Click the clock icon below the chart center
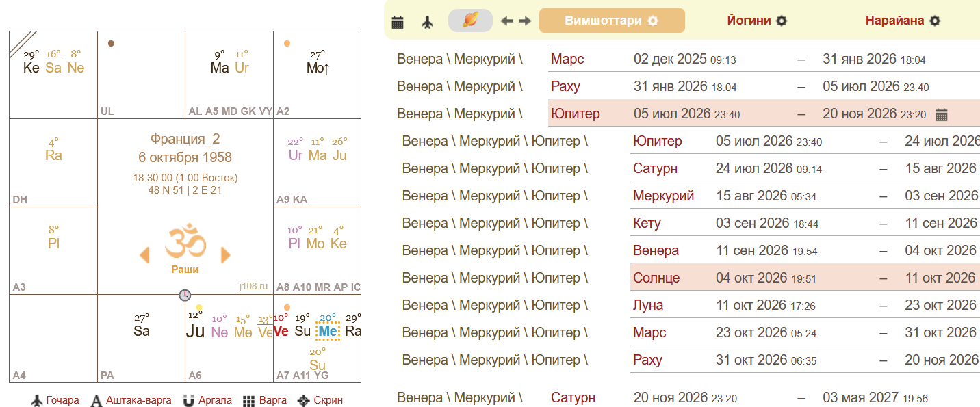Viewport: 980px width, 407px height. pos(185,295)
